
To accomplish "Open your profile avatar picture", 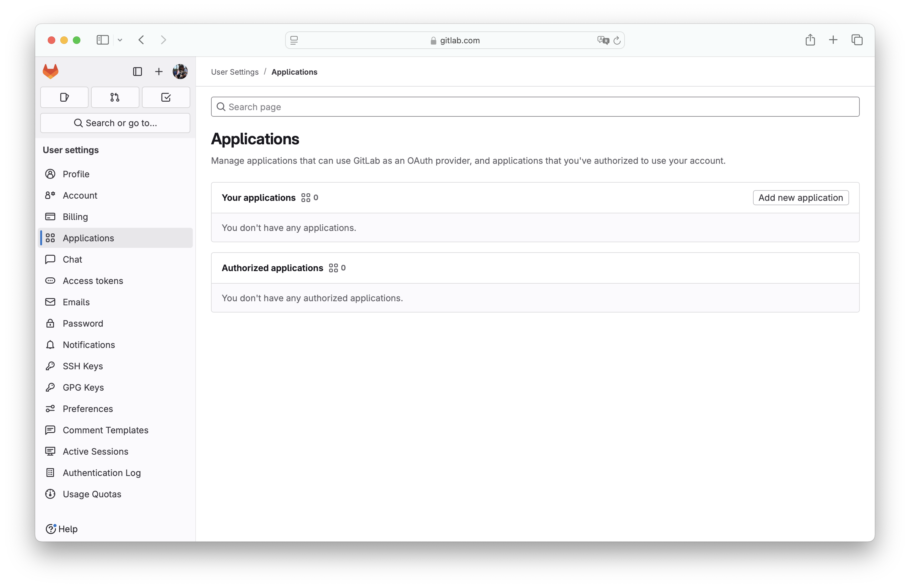I will click(x=180, y=72).
